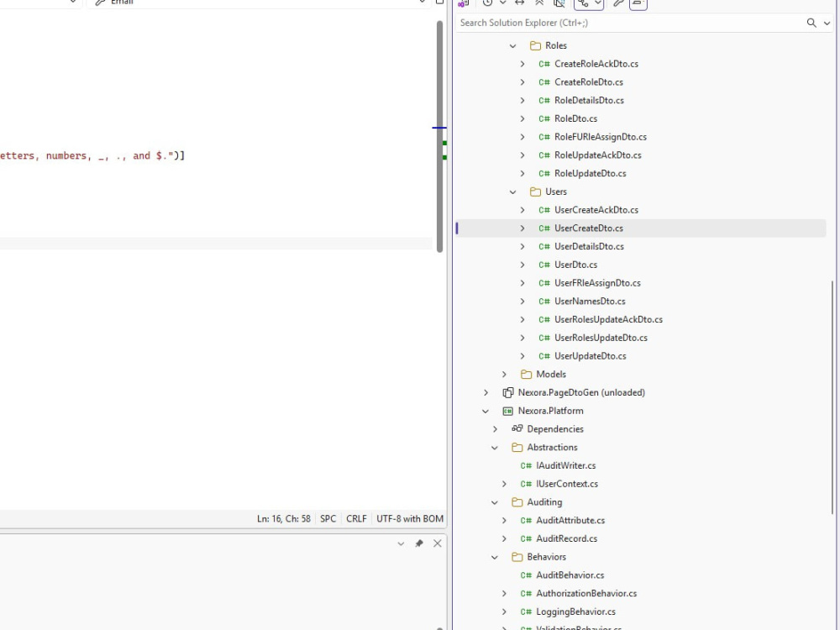
Task: Click the C# icon of RoleUpdateAckDto.cs
Action: pyautogui.click(x=544, y=155)
